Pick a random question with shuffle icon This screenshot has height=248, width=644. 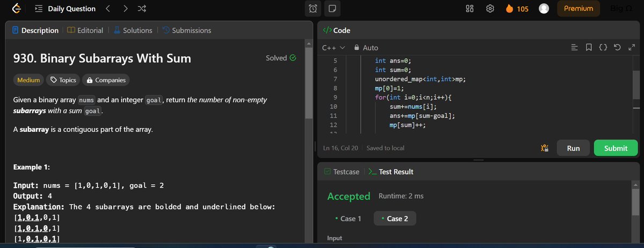pos(142,9)
